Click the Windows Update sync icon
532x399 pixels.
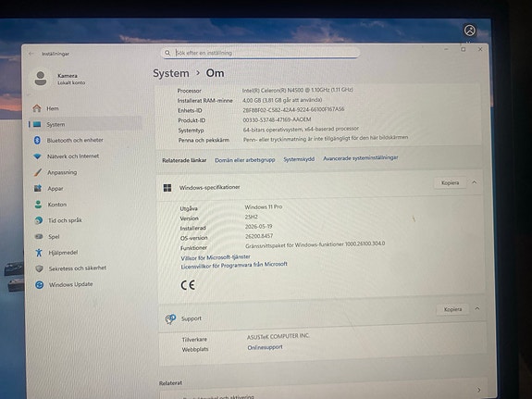[x=40, y=284]
